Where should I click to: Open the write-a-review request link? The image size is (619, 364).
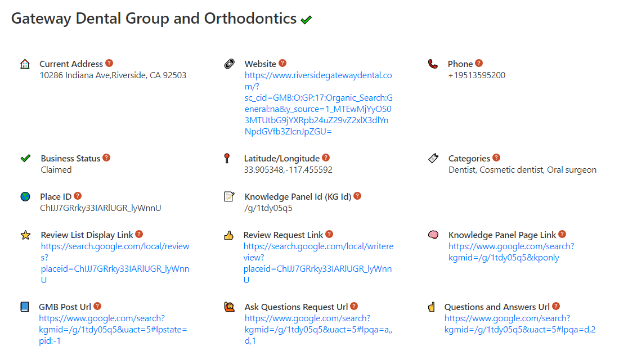coord(318,258)
